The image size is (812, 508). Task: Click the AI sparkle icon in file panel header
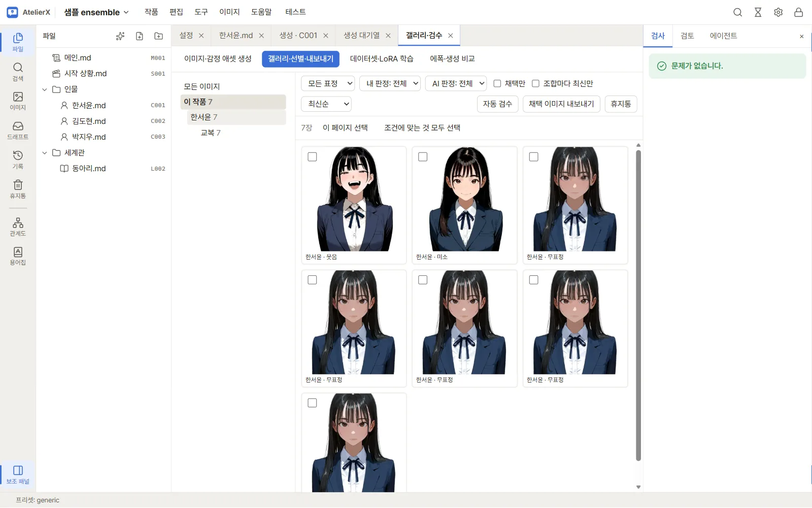pos(120,36)
